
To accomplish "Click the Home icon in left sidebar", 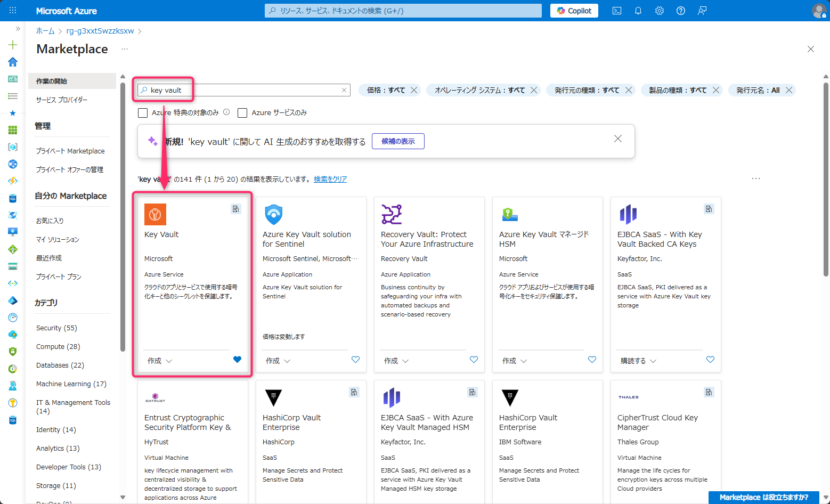I will [13, 62].
